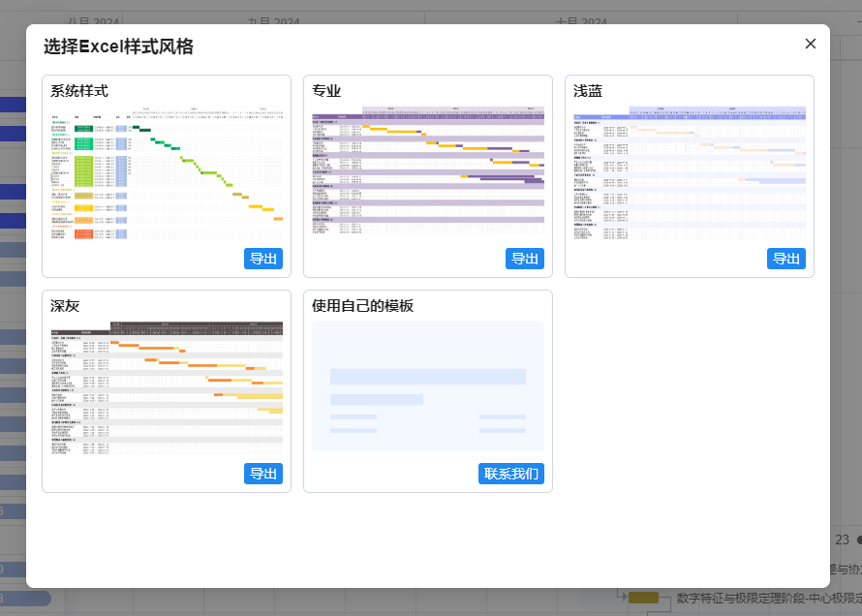
Task: Close the Excel style selection dialog
Action: [x=810, y=44]
